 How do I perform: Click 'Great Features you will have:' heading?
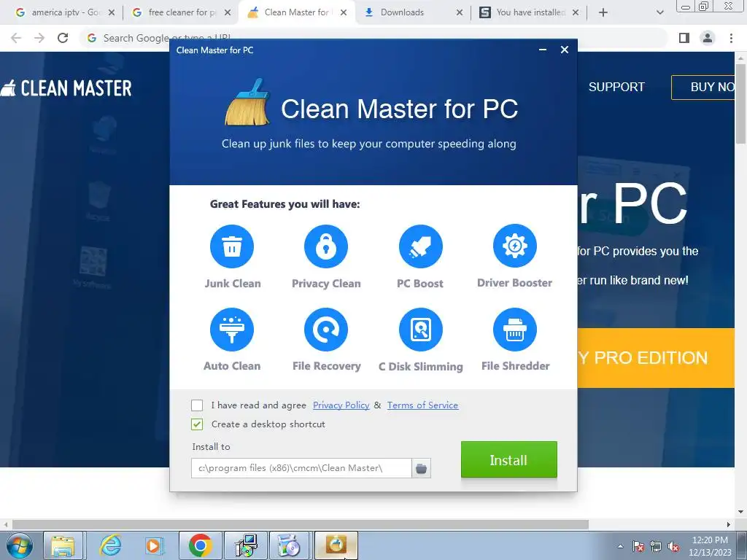click(285, 204)
